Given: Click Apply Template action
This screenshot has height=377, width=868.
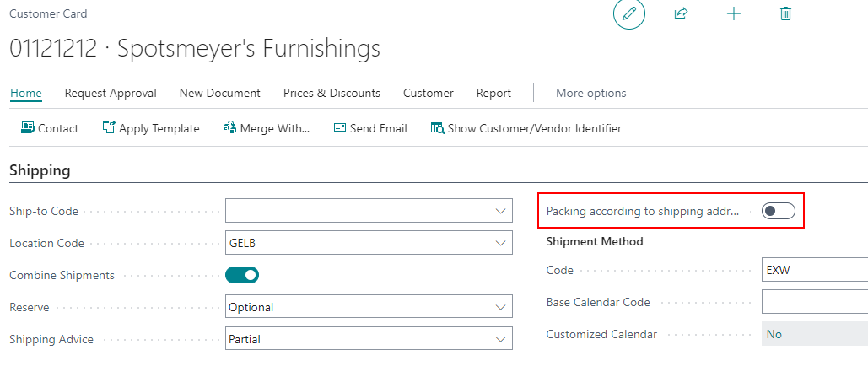Looking at the screenshot, I should click(x=150, y=128).
